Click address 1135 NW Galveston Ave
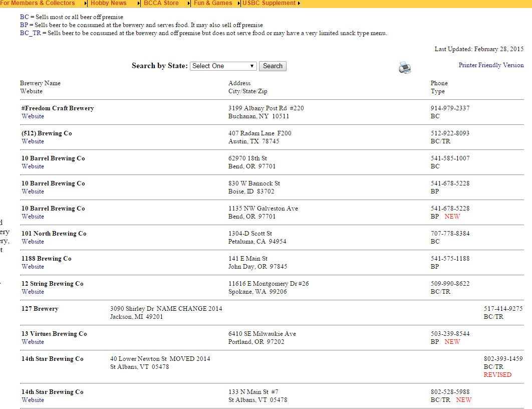This screenshot has width=532, height=409. (x=263, y=209)
